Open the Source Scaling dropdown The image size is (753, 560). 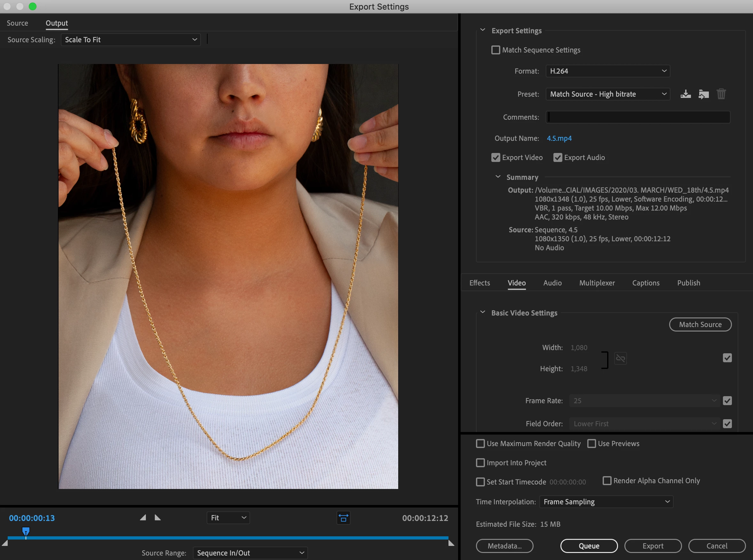click(x=131, y=40)
